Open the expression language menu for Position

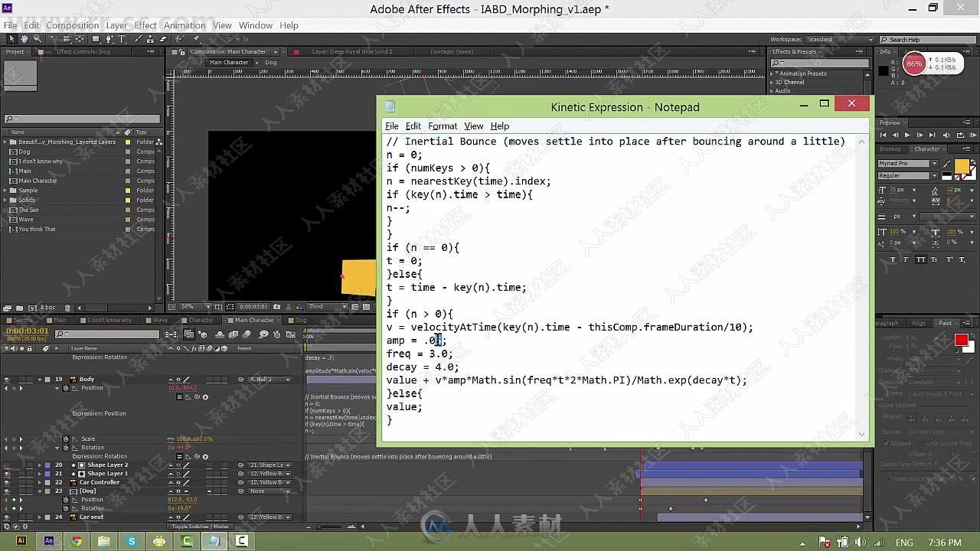tap(205, 396)
